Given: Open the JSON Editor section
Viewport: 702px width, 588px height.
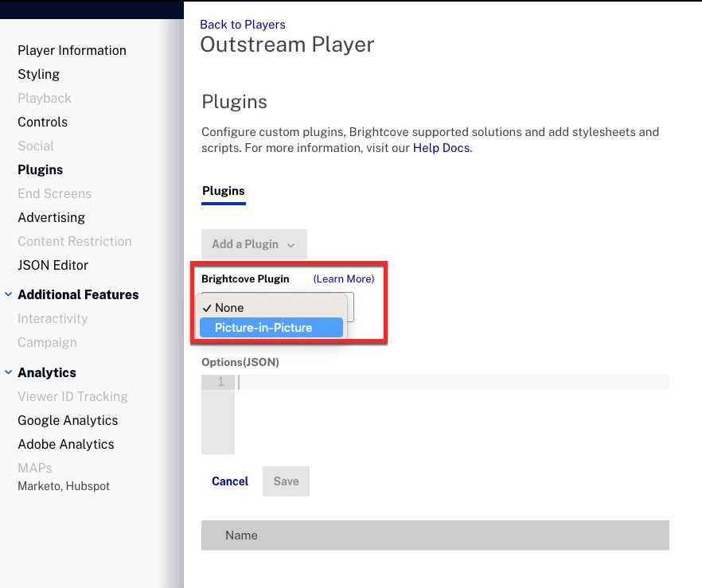Looking at the screenshot, I should coord(51,265).
